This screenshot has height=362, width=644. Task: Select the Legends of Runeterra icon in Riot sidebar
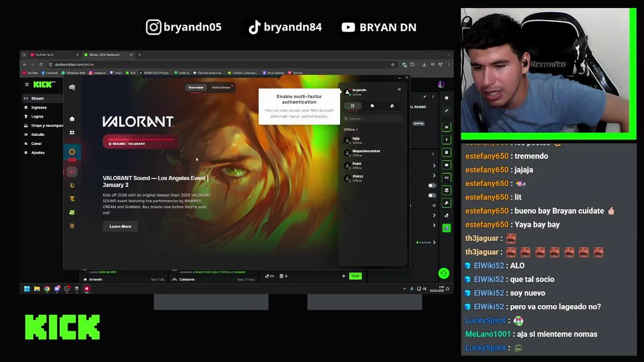tap(72, 226)
